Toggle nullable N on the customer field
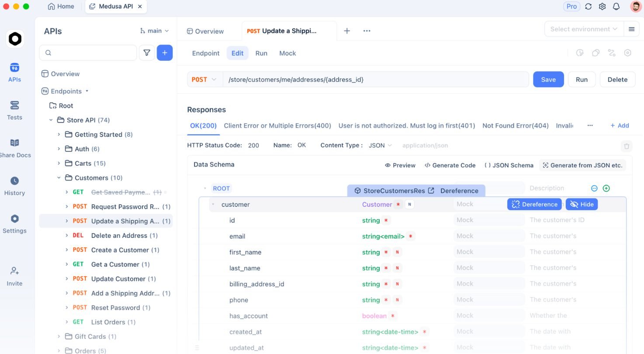Screen dimensions: 644x354 pyautogui.click(x=409, y=204)
